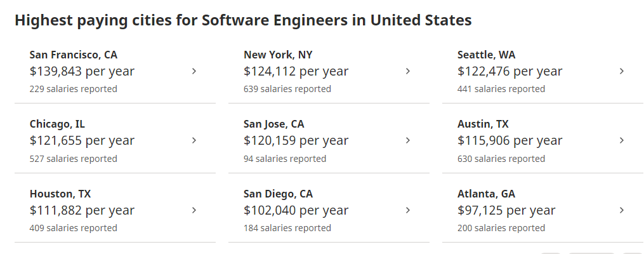The height and width of the screenshot is (254, 644).
Task: Click the Houston, TX city name
Action: coord(60,194)
